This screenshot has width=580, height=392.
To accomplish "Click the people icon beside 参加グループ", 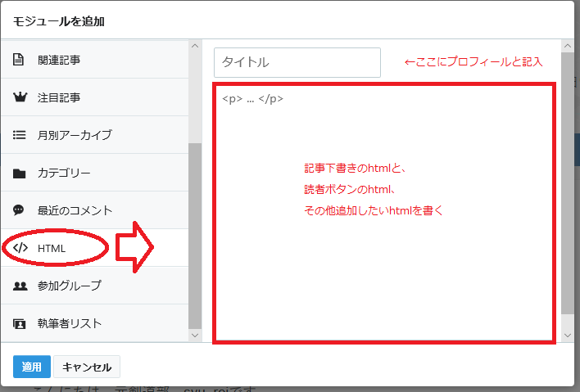I will tap(20, 286).
